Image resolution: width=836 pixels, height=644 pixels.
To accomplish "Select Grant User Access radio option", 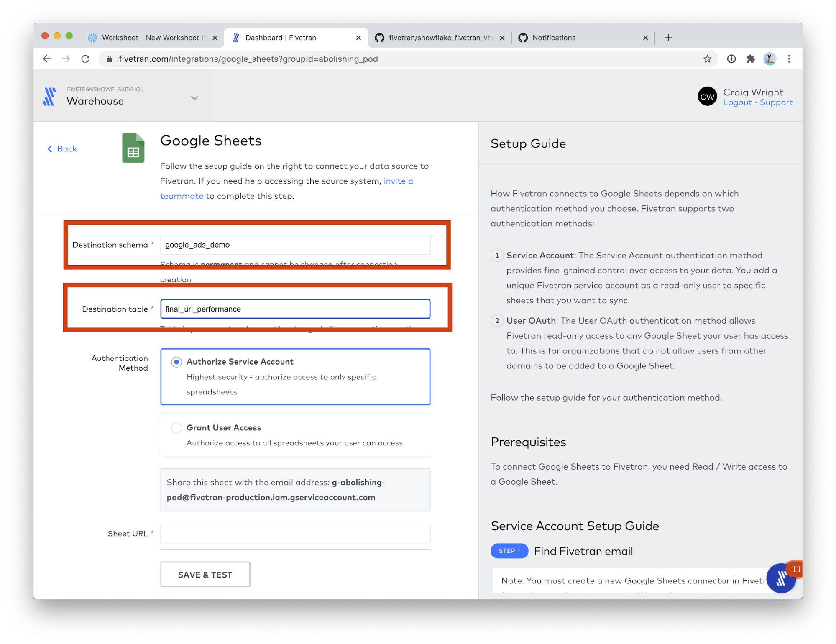I will click(176, 428).
